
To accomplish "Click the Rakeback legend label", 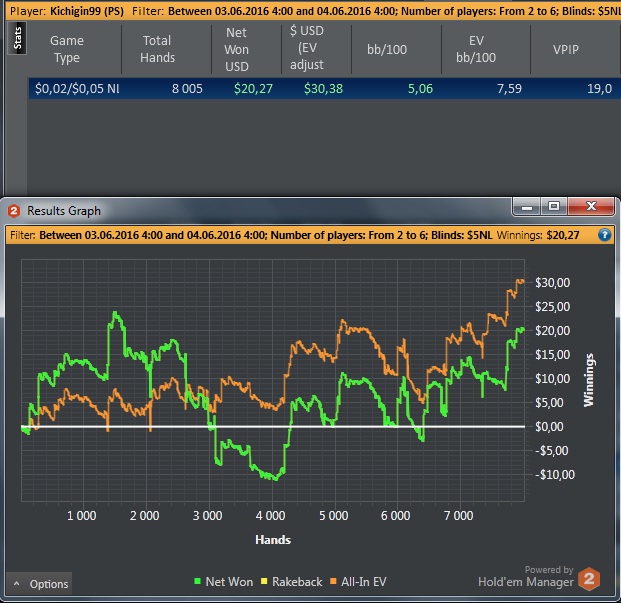I will (297, 582).
